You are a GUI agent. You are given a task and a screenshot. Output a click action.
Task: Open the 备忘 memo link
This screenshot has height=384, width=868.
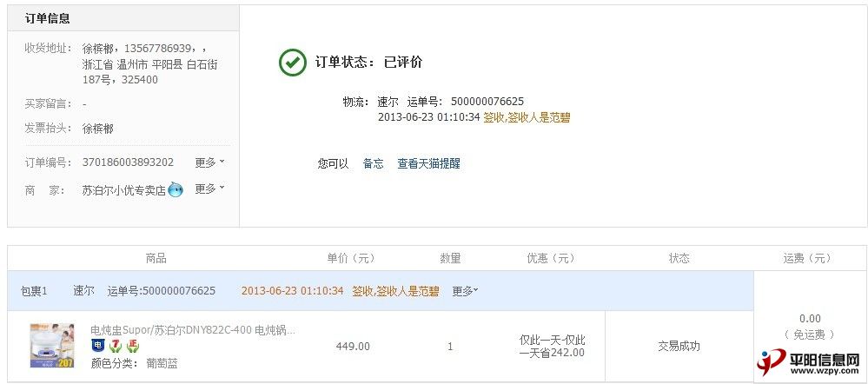(x=373, y=163)
